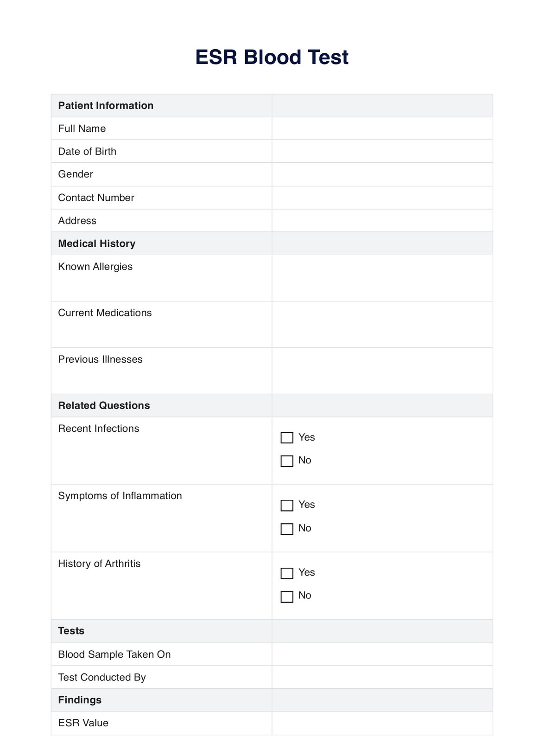Mark Yes for History of Arthritis
545x756 pixels.
tap(287, 573)
